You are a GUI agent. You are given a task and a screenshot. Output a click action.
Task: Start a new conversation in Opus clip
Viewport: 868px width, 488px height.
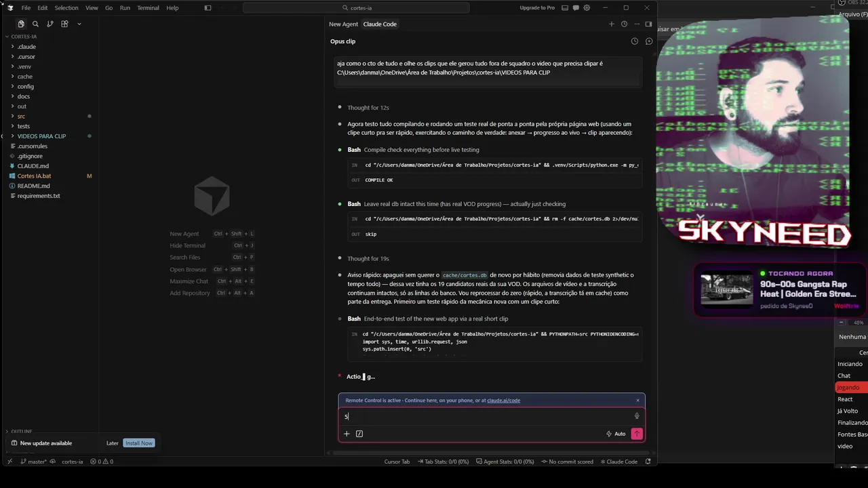point(649,41)
